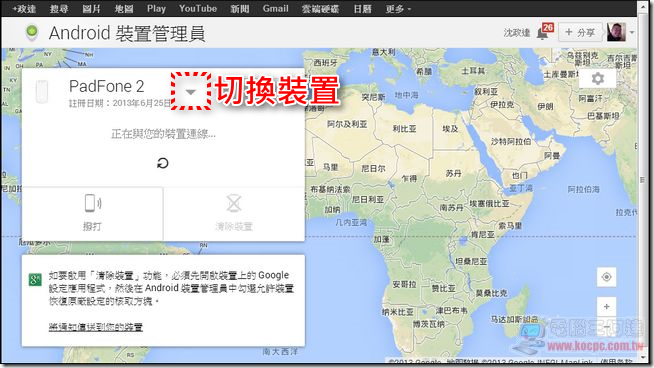Click the + 分享 share button

pos(580,32)
